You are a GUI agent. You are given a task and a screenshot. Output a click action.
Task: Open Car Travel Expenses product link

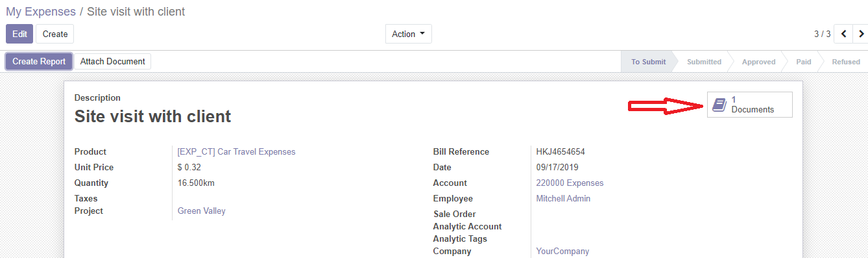click(236, 151)
